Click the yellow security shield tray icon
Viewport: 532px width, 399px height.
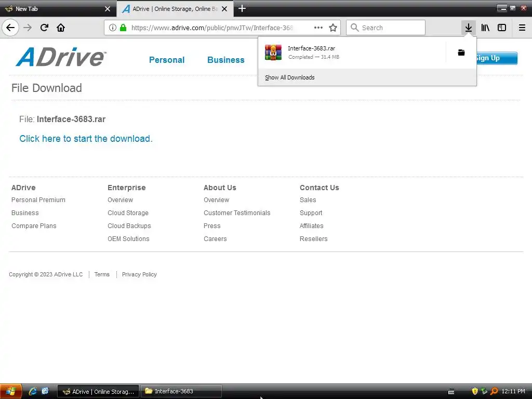(x=475, y=391)
